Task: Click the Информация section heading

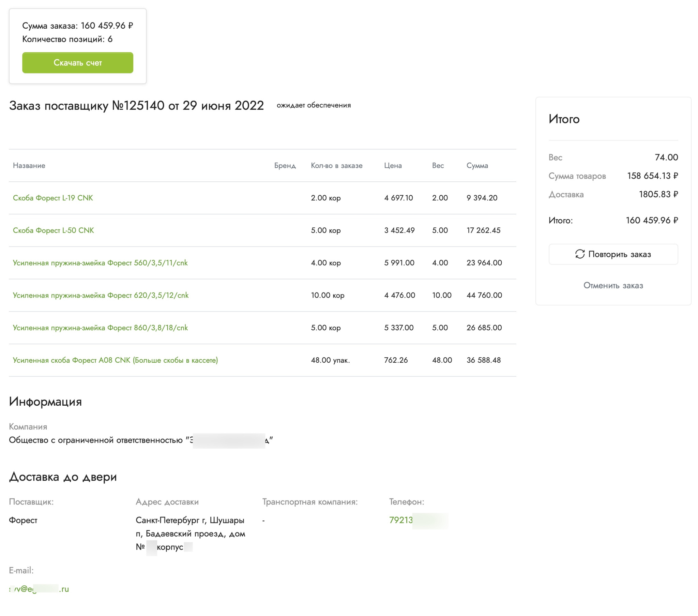Action: (x=45, y=402)
